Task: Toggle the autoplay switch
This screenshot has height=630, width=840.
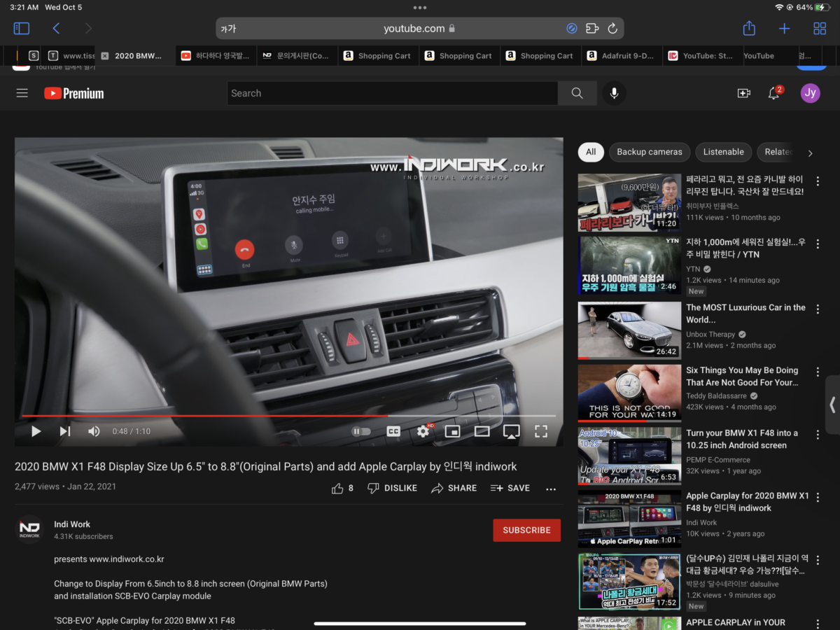Action: coord(360,431)
